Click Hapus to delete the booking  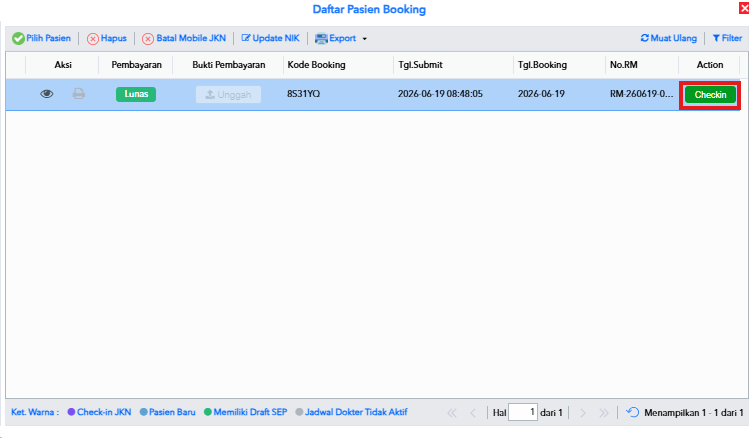[x=107, y=38]
